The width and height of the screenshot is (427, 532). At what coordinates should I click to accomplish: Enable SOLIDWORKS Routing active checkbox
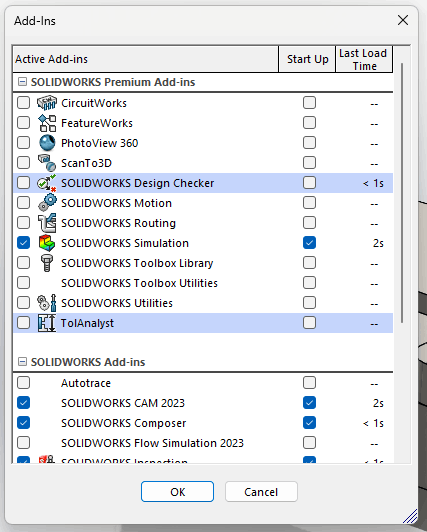[23, 223]
